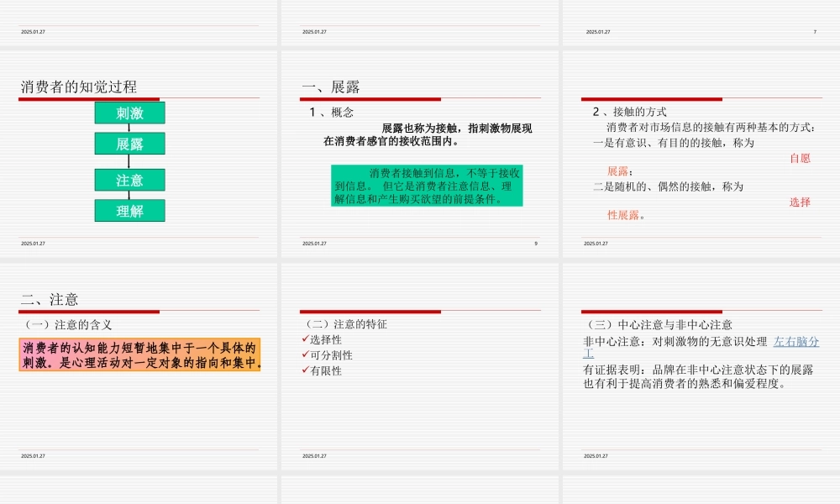This screenshot has width=840, height=504.
Task: Click the orange highlighted definition box on 注意 slide
Action: pyautogui.click(x=141, y=355)
